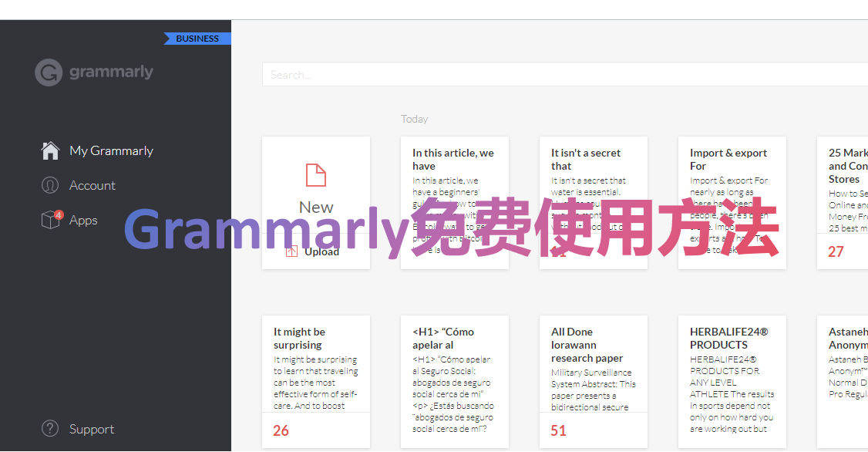The image size is (868, 452).
Task: Focus the Search input field
Action: (x=564, y=74)
